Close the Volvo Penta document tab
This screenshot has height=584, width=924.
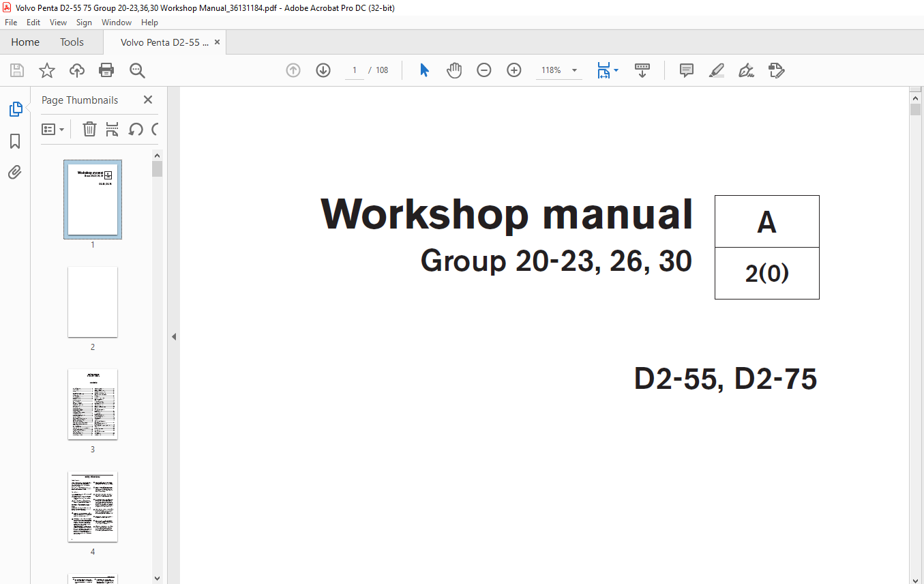point(218,42)
